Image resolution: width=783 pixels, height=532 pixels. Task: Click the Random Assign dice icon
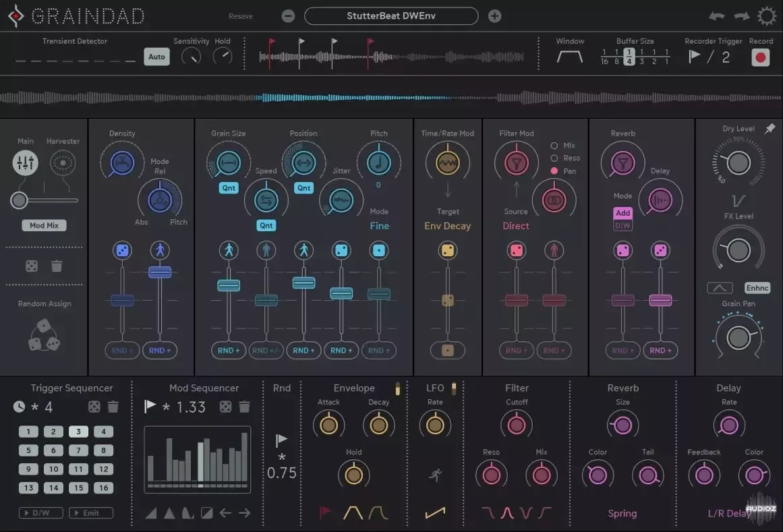click(44, 335)
